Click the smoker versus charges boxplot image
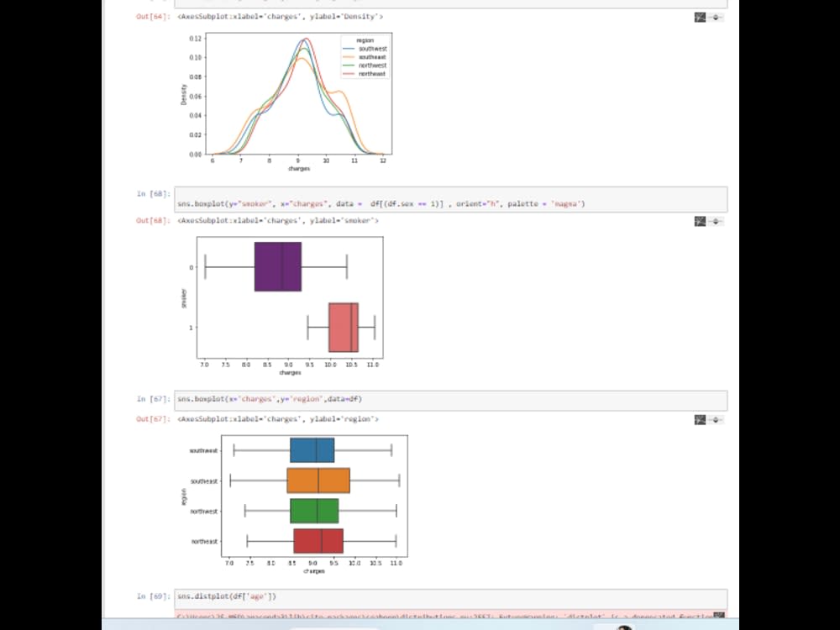The image size is (840, 630). [282, 306]
